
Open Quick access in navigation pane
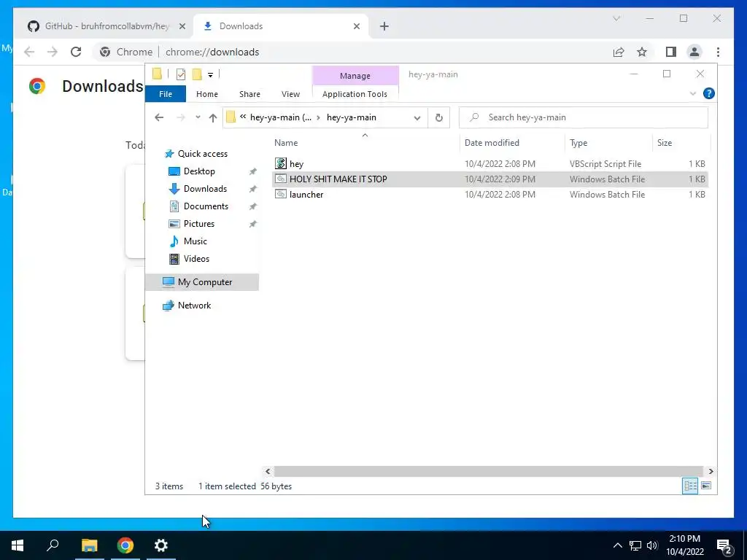click(x=202, y=154)
